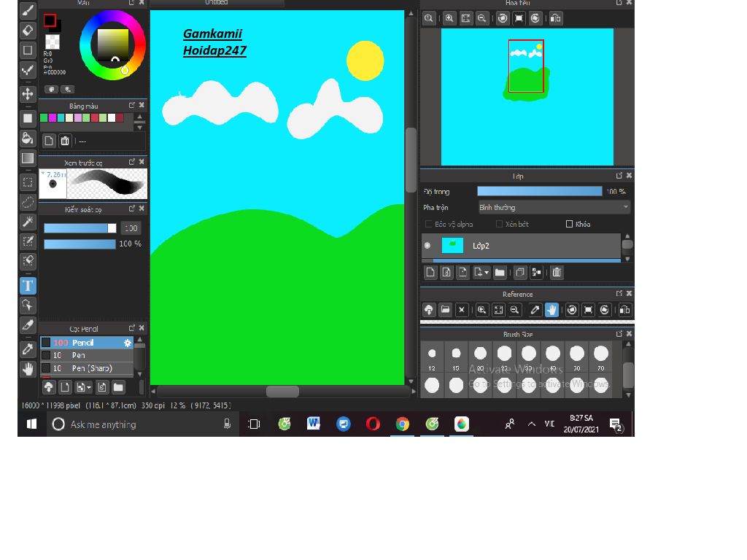The width and height of the screenshot is (747, 560).
Task: Select the Select Pen tool
Action: [28, 241]
